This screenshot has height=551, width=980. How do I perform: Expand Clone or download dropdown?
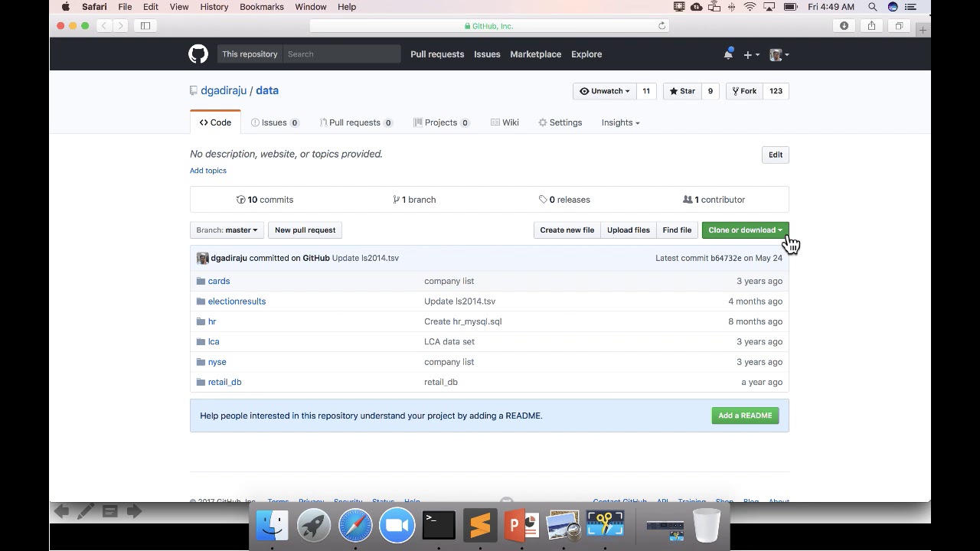tap(745, 230)
